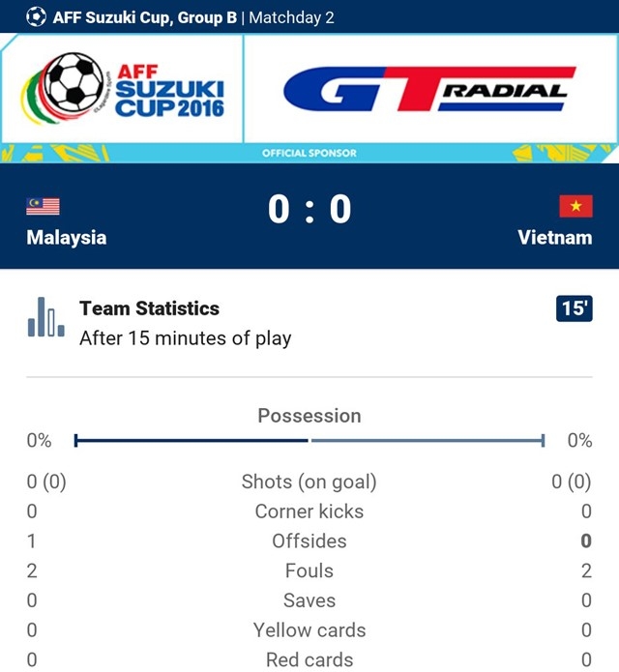Click the soccer ball icon in header
The width and height of the screenshot is (619, 672).
36,16
